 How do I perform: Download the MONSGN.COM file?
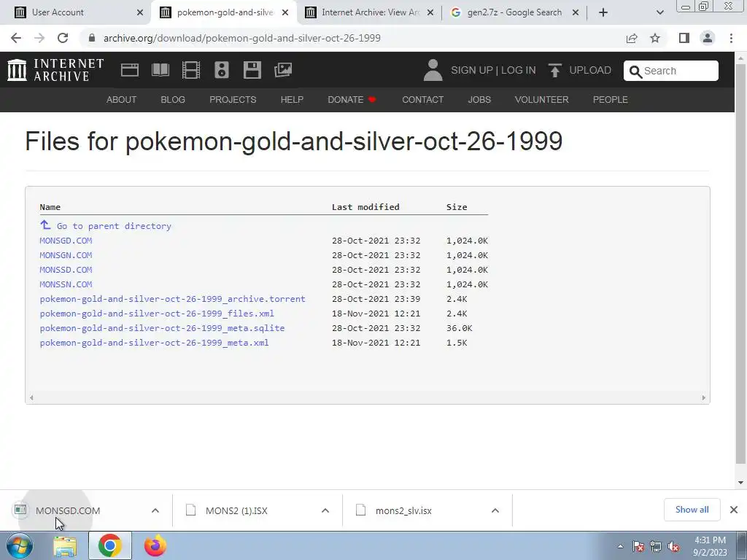coord(66,255)
